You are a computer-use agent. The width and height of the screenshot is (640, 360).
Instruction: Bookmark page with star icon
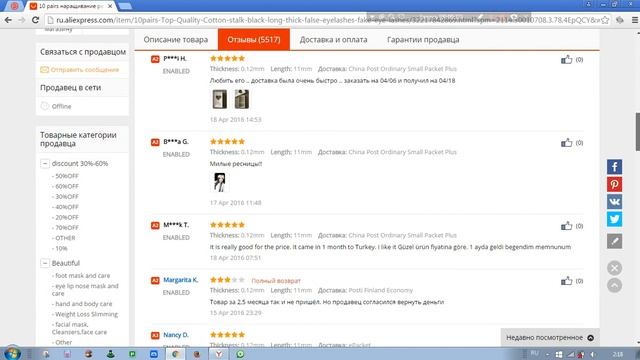[x=605, y=20]
